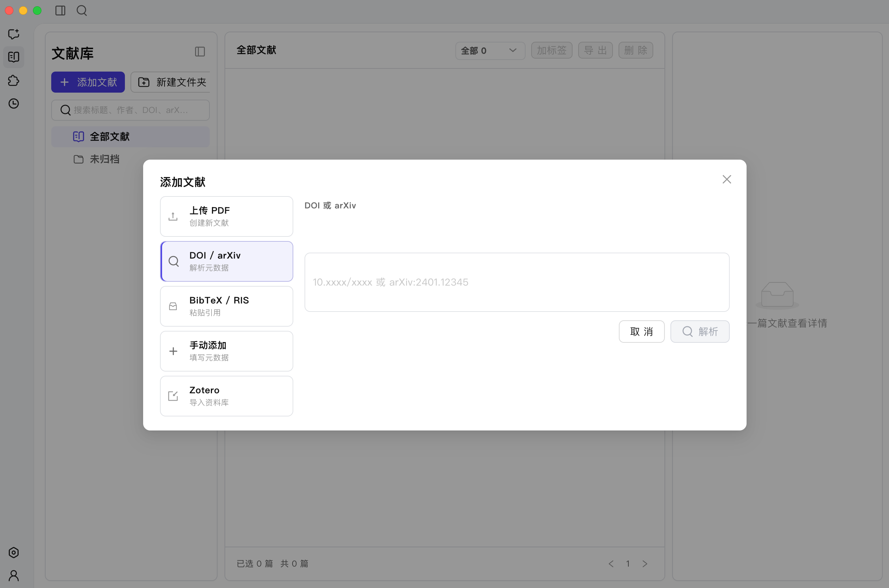Click the inbox icon beside BibTeX / RIS
889x588 pixels.
coord(173,306)
